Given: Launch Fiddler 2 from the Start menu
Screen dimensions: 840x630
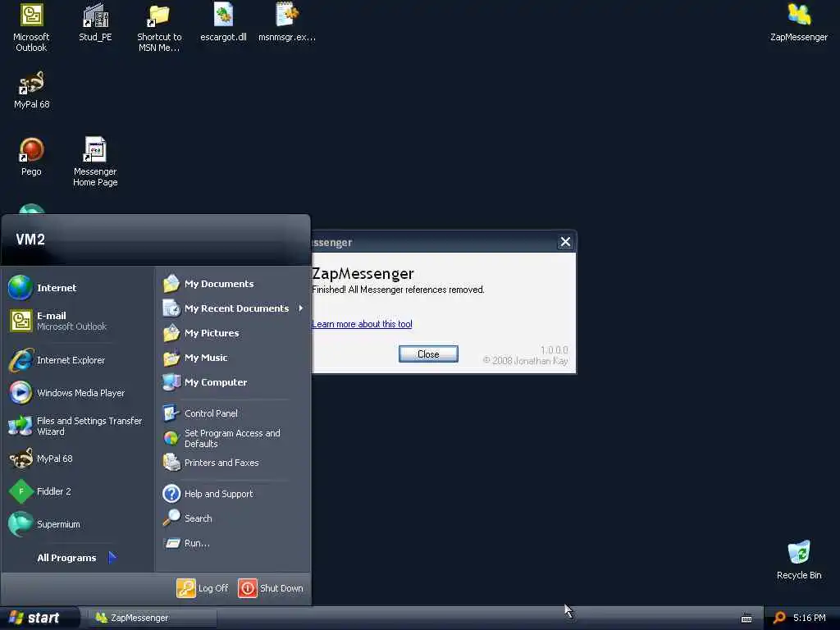Looking at the screenshot, I should [x=78, y=491].
